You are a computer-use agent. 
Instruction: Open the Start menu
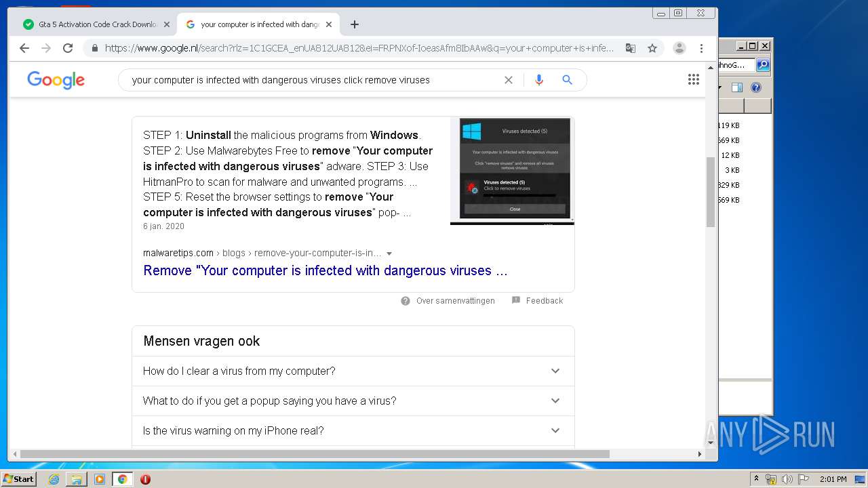tap(19, 479)
